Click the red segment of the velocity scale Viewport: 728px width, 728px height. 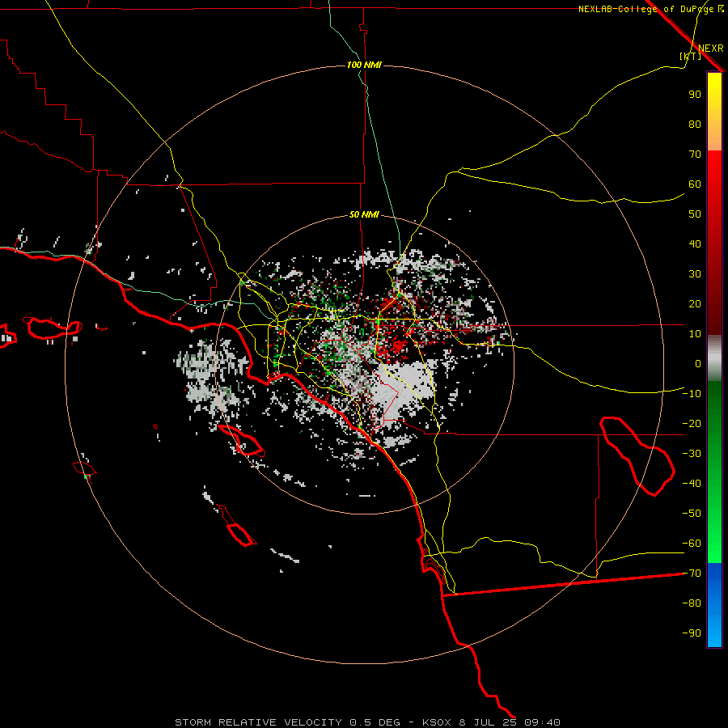[x=714, y=243]
